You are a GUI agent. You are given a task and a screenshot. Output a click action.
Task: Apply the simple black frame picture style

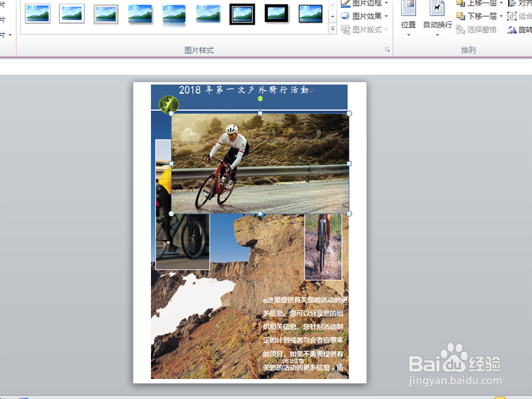click(x=311, y=14)
